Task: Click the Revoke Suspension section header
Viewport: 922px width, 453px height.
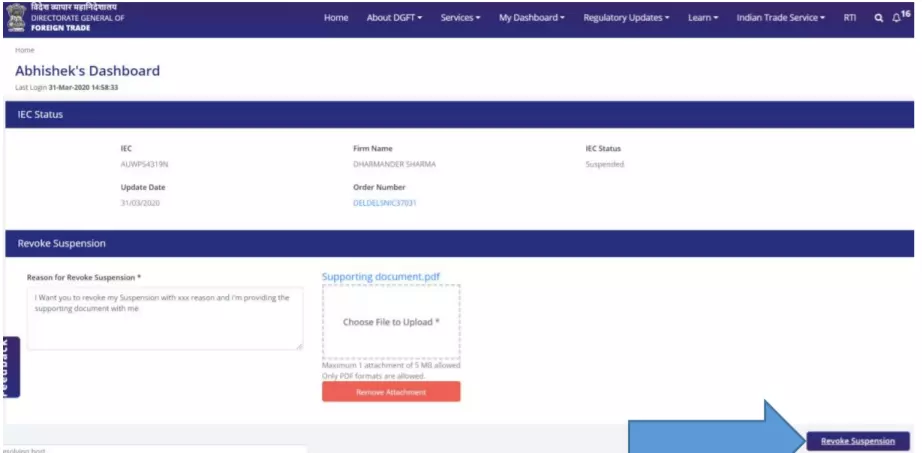Action: 460,244
